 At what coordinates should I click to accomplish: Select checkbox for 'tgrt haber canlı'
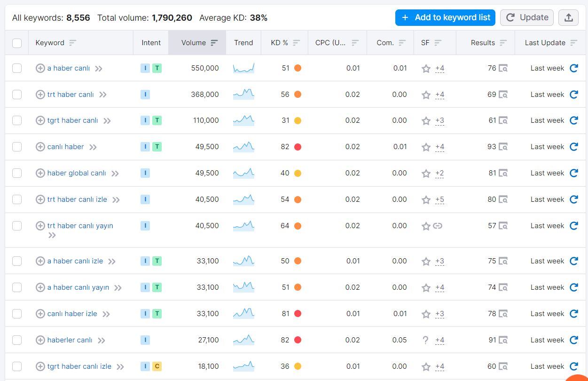tap(17, 120)
